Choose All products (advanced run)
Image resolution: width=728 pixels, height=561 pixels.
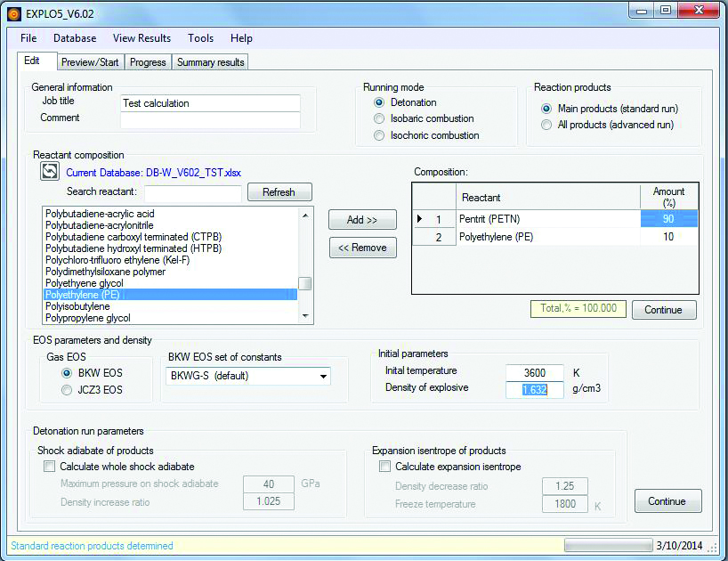pos(546,125)
